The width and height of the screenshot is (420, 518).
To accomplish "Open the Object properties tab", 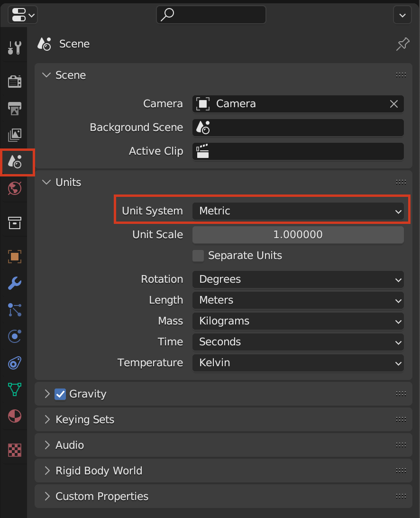I will (x=15, y=257).
